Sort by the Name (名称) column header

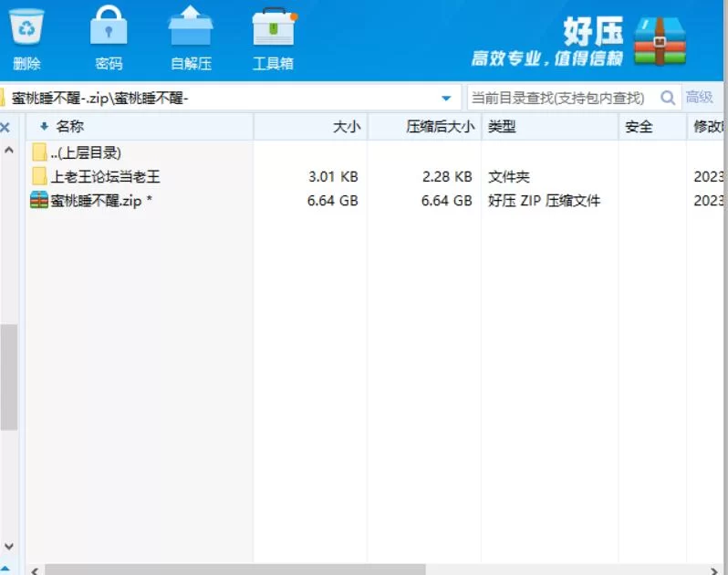tap(69, 127)
